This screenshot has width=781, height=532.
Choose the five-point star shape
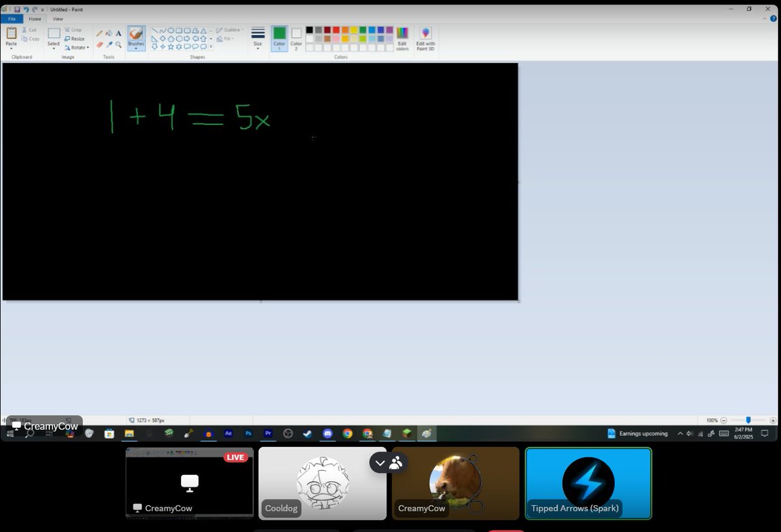[x=171, y=47]
